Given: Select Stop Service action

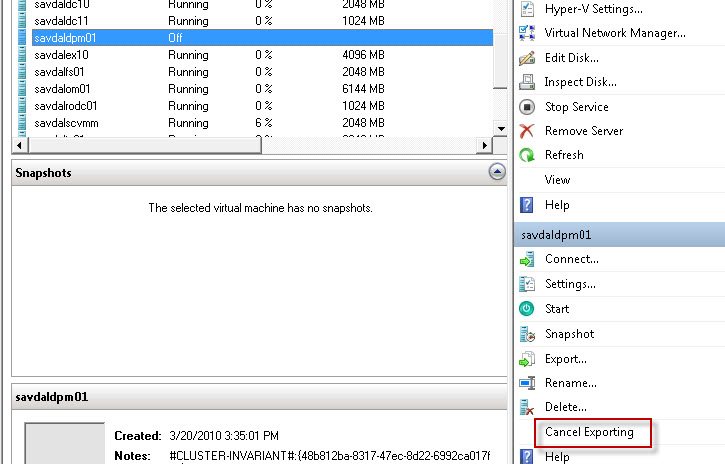Looking at the screenshot, I should (x=577, y=107).
